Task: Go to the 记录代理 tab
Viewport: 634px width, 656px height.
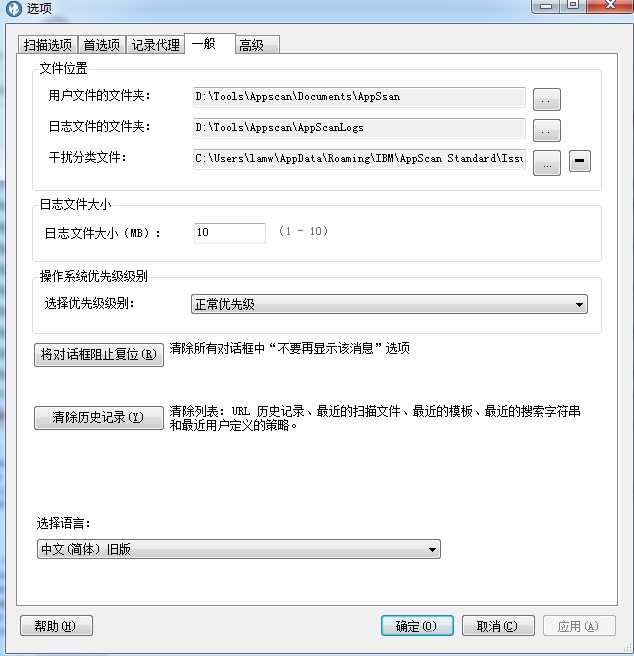Action: tap(155, 45)
